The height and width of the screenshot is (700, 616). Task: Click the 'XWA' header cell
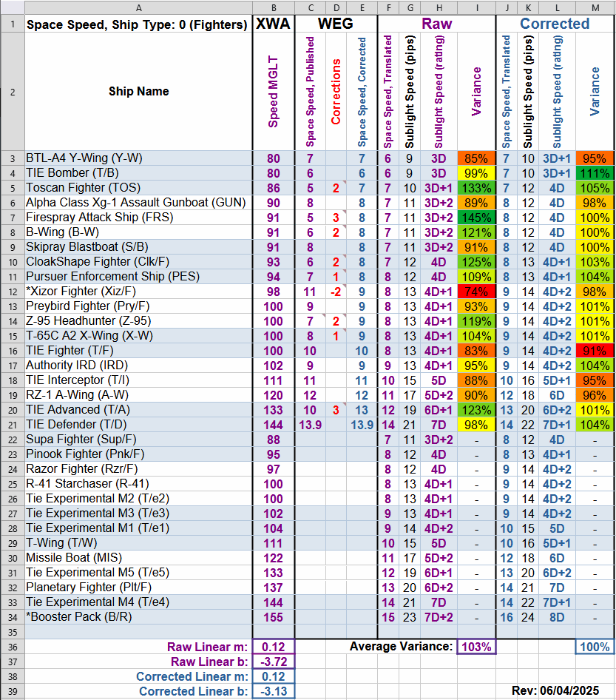pos(274,24)
